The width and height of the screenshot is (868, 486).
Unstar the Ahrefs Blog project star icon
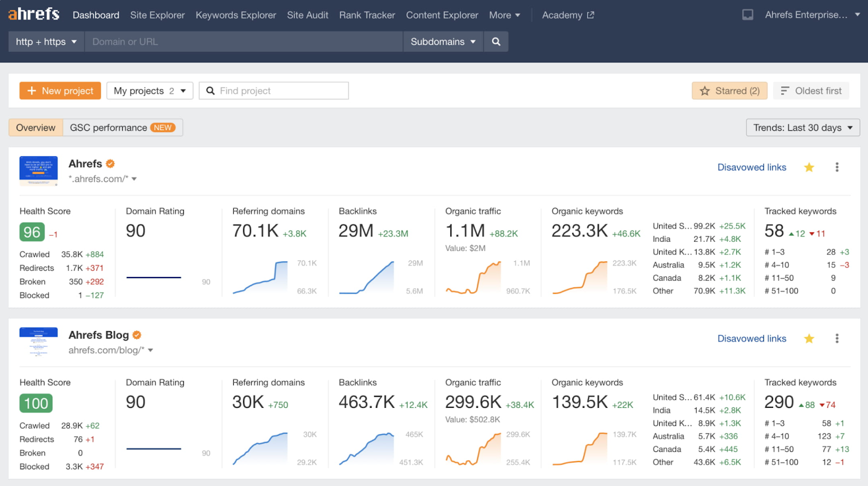(809, 339)
